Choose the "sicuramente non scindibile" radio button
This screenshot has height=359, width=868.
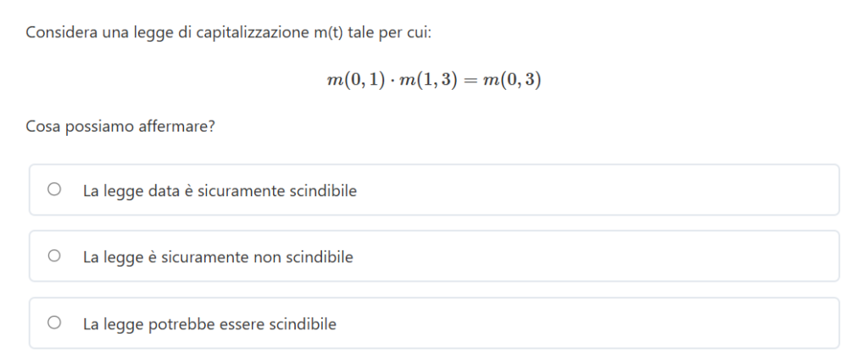[x=54, y=255]
